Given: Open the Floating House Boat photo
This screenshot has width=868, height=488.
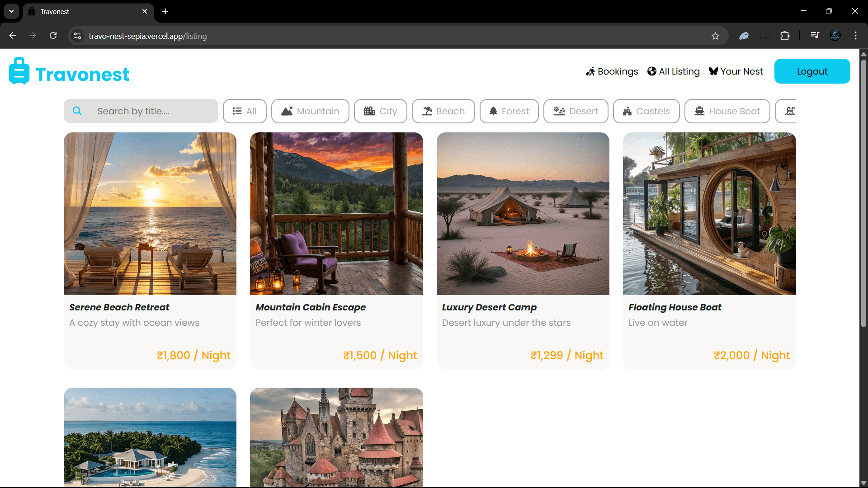Looking at the screenshot, I should point(709,214).
